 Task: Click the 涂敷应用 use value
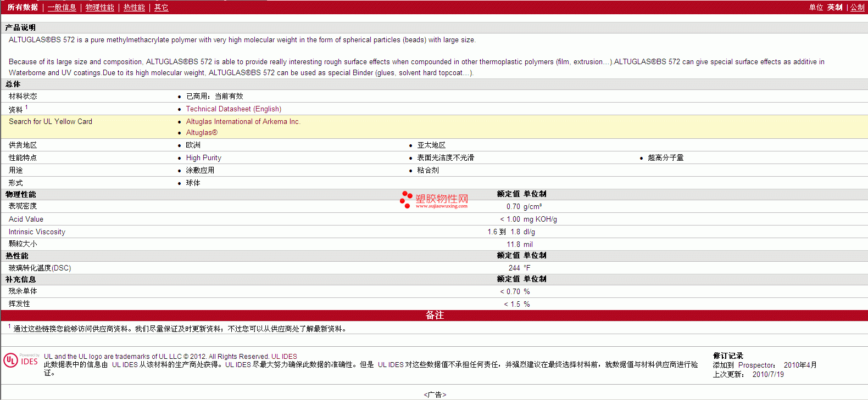coord(201,171)
